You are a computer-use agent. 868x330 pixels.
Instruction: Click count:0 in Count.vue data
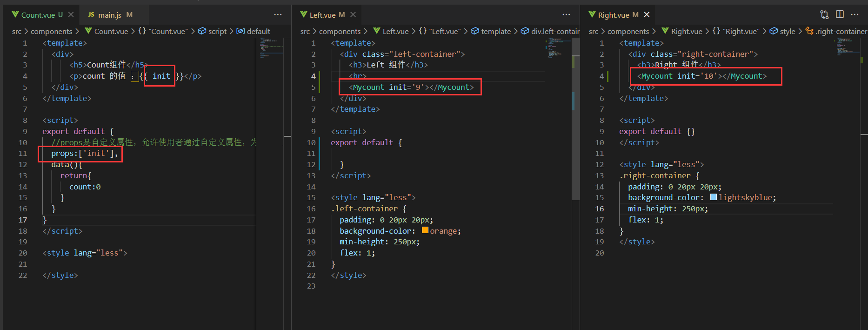85,187
